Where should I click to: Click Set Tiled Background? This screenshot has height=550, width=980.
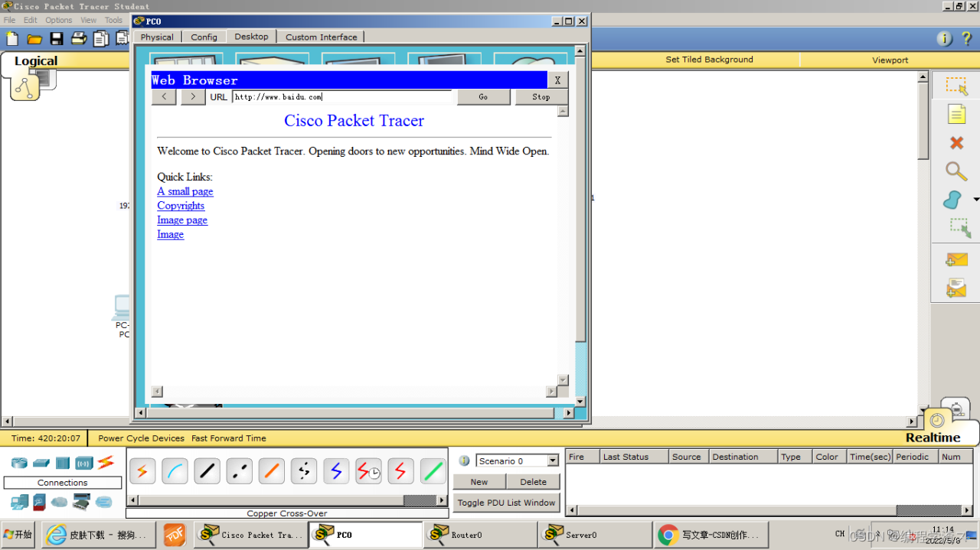[x=709, y=60]
